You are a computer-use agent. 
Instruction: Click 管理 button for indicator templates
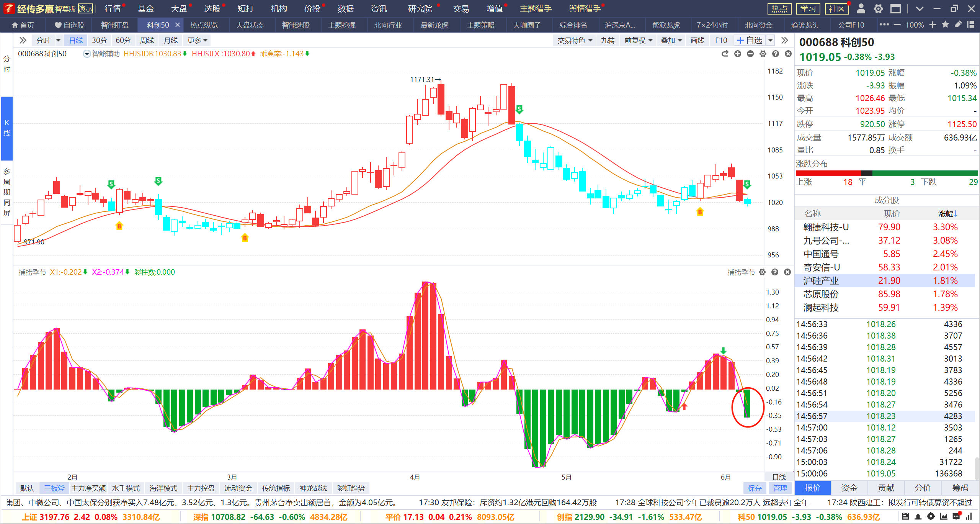click(780, 488)
